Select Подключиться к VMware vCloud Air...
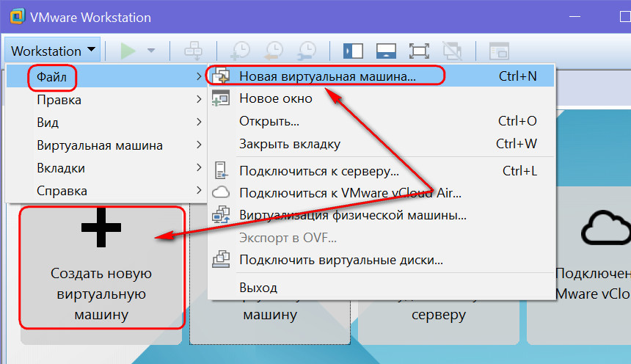This screenshot has width=631, height=364. (381, 193)
